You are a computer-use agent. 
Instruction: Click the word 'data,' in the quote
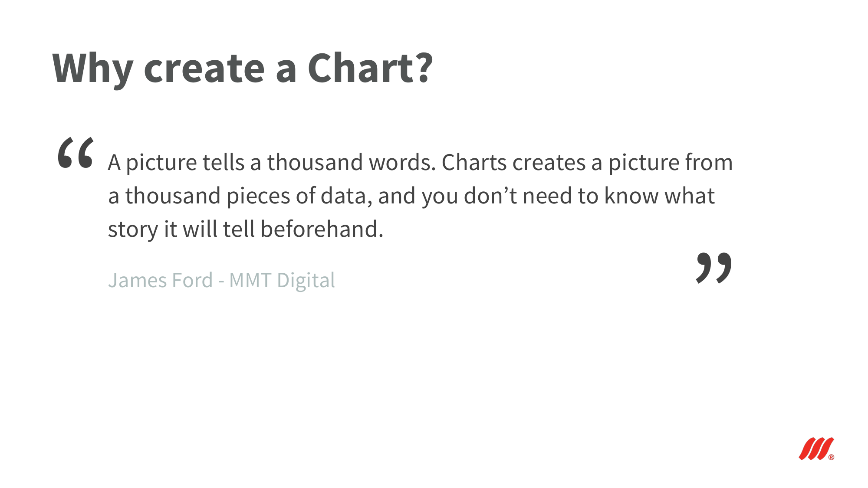pyautogui.click(x=346, y=196)
